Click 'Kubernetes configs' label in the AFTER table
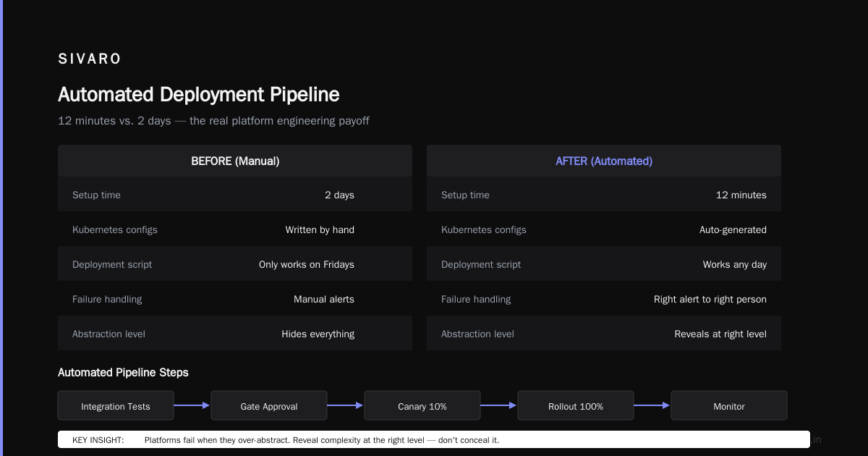This screenshot has height=456, width=868. [x=484, y=229]
